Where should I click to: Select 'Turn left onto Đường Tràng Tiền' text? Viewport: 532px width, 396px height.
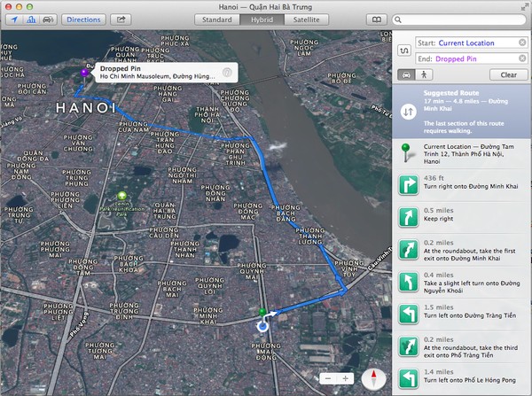[470, 315]
